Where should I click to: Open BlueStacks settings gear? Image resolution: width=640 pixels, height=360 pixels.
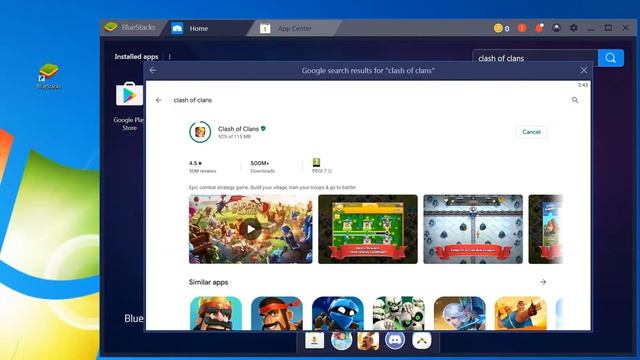pyautogui.click(x=573, y=28)
